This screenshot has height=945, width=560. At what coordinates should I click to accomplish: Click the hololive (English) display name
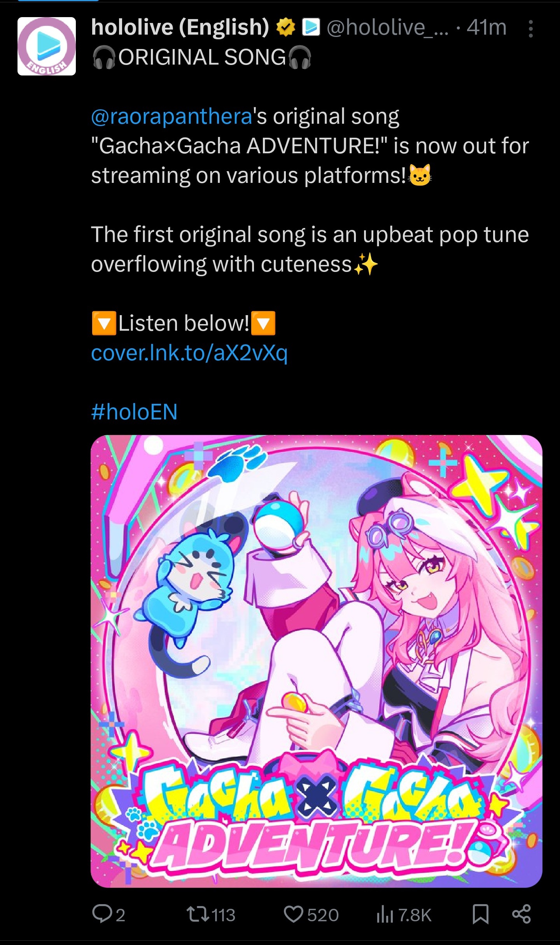180,27
